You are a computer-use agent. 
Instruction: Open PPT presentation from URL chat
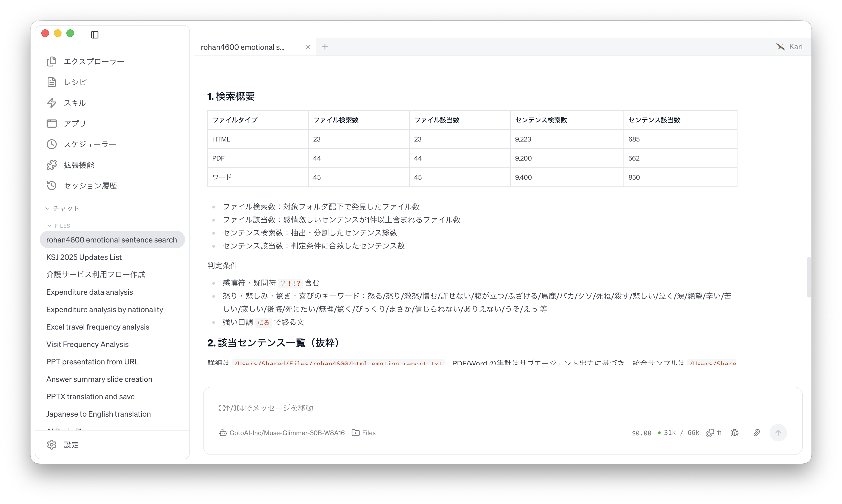(x=92, y=362)
